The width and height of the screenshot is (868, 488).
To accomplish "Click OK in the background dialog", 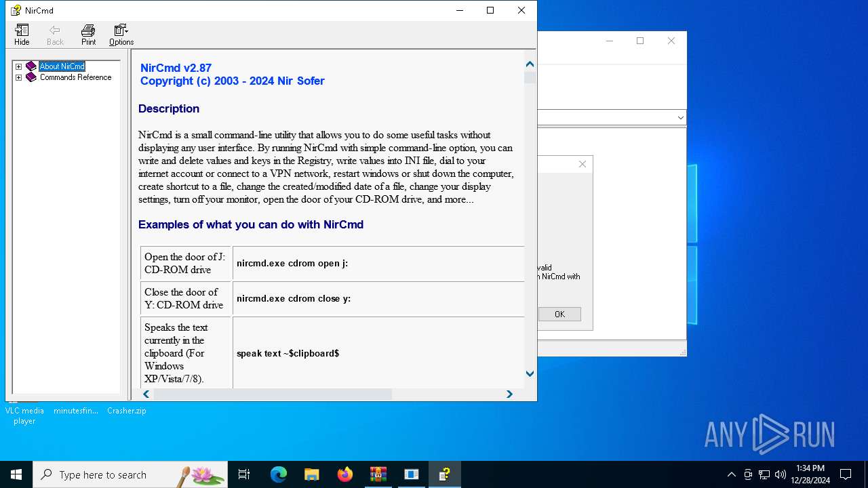I will (559, 314).
